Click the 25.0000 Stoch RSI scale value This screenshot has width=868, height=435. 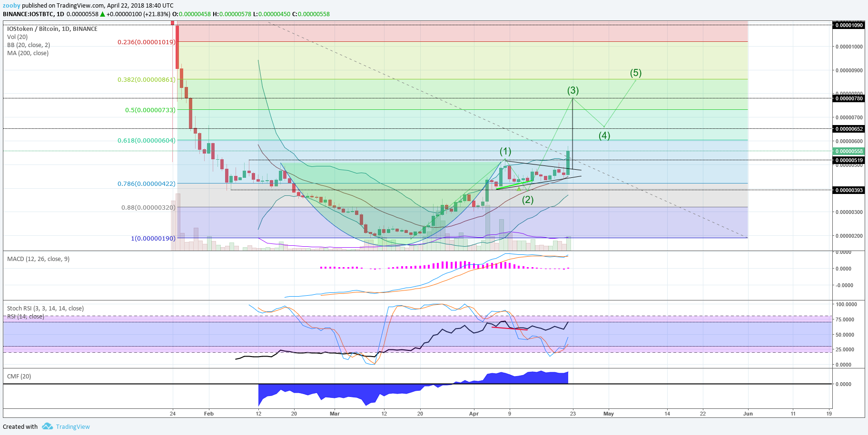[845, 349]
